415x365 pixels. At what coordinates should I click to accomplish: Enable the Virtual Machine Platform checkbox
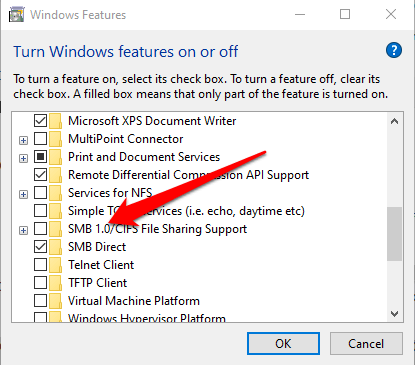[x=40, y=301]
